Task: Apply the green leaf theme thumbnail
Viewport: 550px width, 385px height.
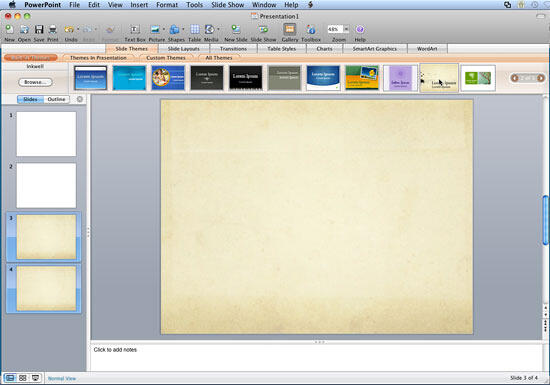Action: coord(478,78)
